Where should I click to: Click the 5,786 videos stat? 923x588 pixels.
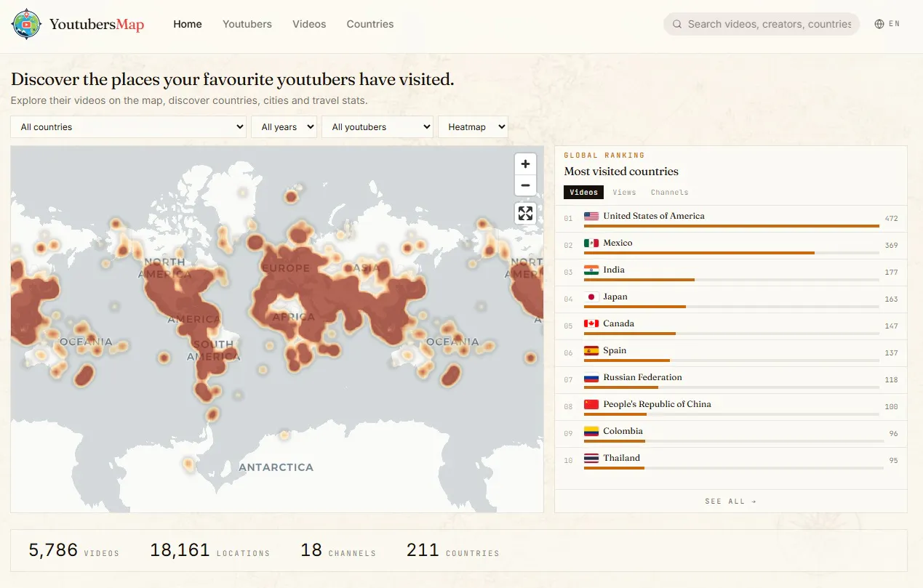[74, 550]
